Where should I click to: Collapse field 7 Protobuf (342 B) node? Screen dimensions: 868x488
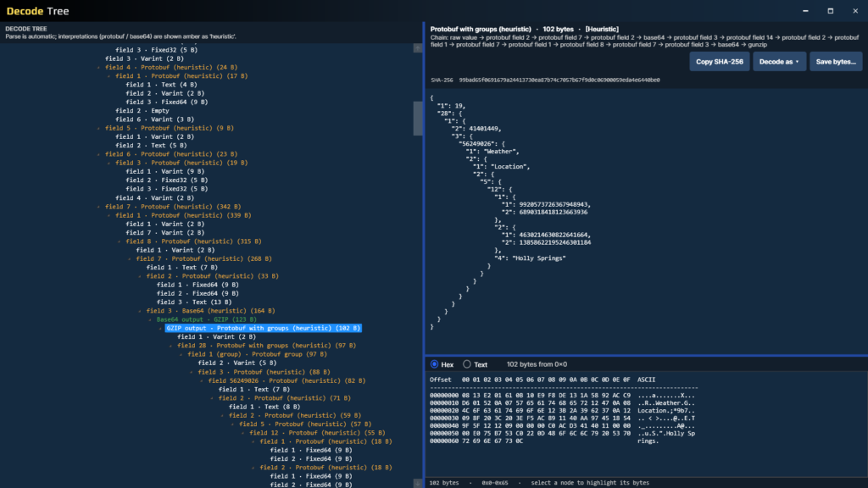[99, 207]
